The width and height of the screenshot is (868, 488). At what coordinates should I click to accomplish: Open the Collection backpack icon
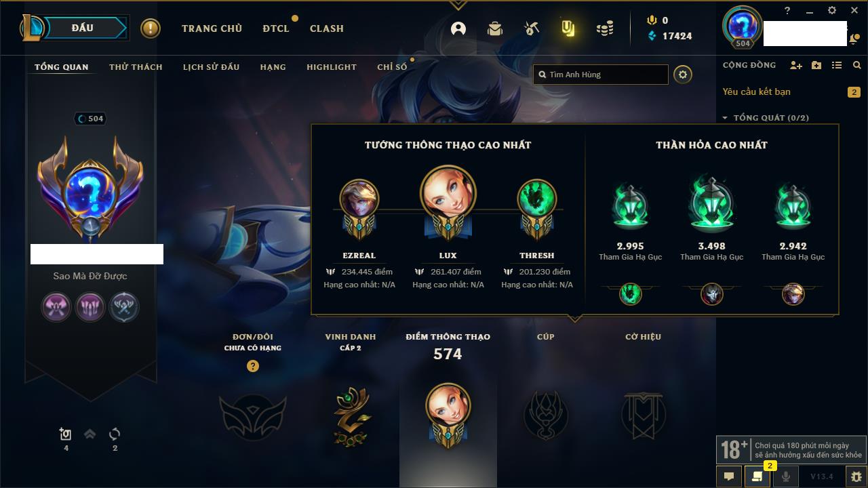(x=495, y=28)
